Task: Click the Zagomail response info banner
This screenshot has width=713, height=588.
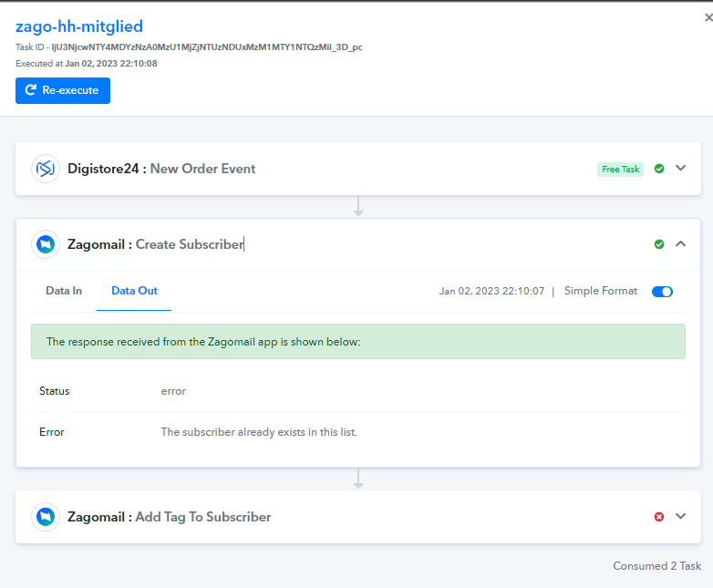Action: (357, 342)
